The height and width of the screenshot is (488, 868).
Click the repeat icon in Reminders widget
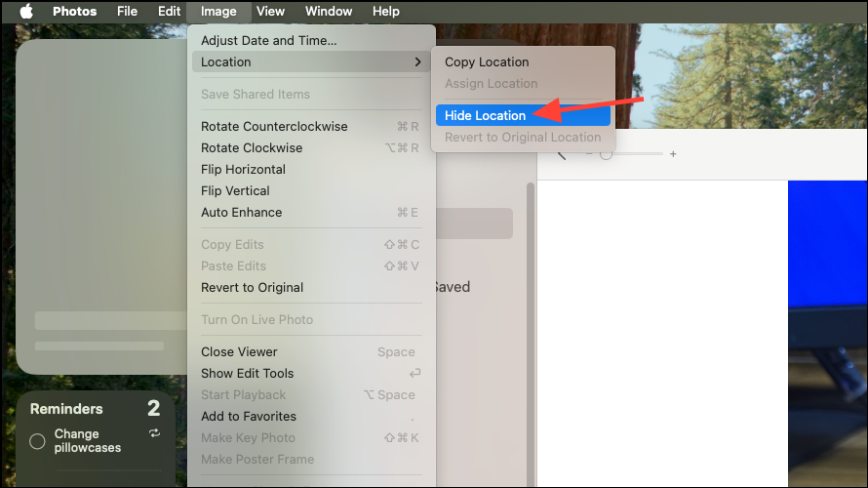(154, 433)
